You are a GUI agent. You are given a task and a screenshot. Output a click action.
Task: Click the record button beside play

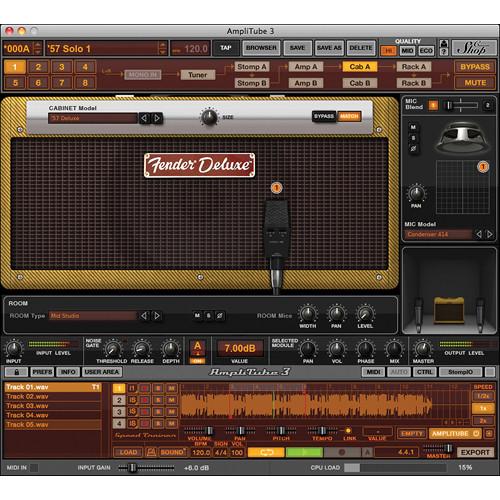342,452
